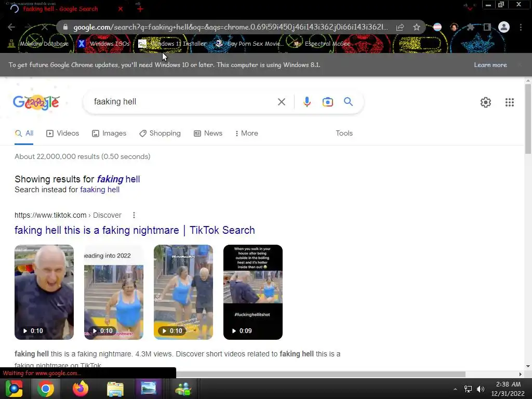Image resolution: width=532 pixels, height=399 pixels.
Task: Open the network tray icon
Action: [468, 389]
